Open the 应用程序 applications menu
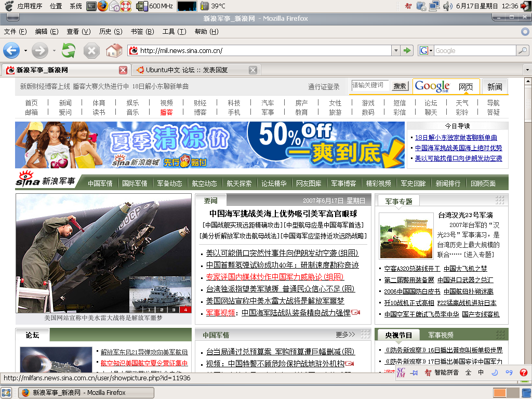The width and height of the screenshot is (532, 399). click(x=30, y=6)
